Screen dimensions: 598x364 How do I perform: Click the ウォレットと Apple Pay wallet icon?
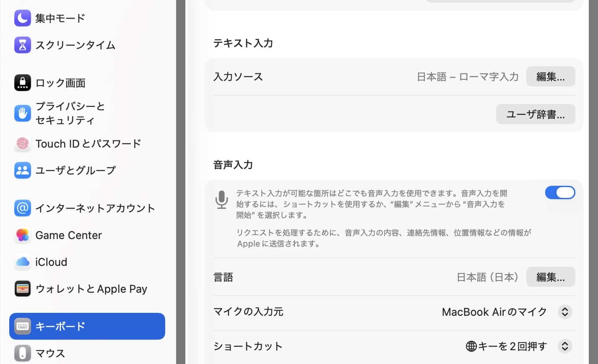point(23,289)
